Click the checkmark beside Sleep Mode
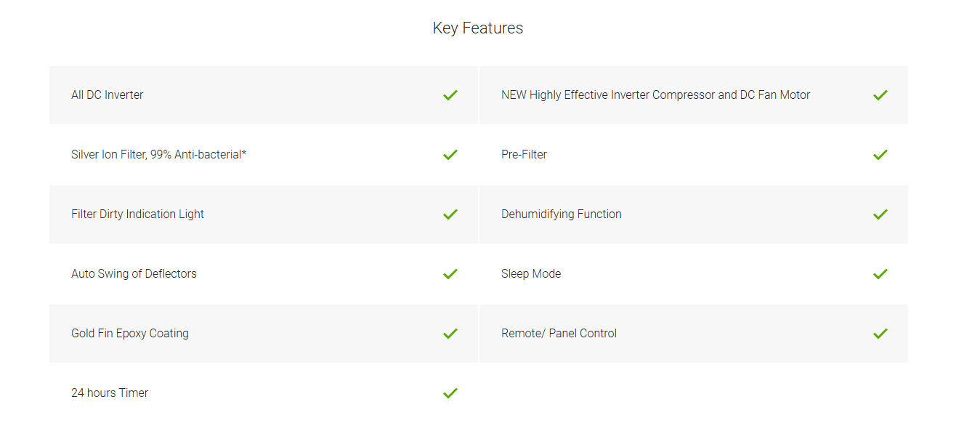 pos(880,274)
